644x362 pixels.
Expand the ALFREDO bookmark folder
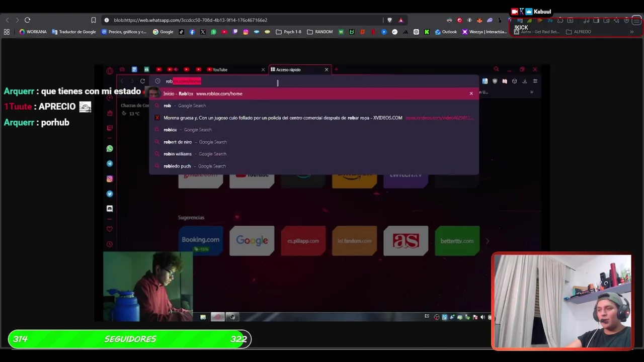579,32
